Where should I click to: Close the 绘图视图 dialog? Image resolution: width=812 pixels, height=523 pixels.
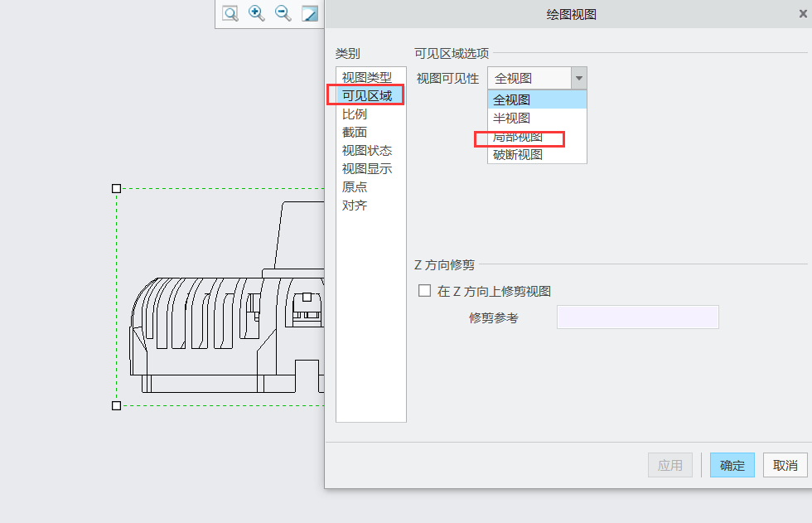tap(803, 14)
